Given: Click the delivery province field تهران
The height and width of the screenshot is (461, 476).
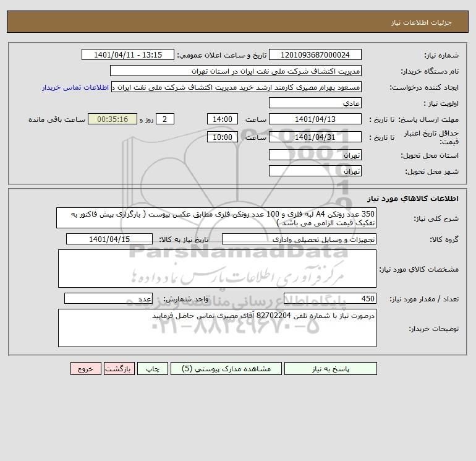Looking at the screenshot, I should coord(315,155).
